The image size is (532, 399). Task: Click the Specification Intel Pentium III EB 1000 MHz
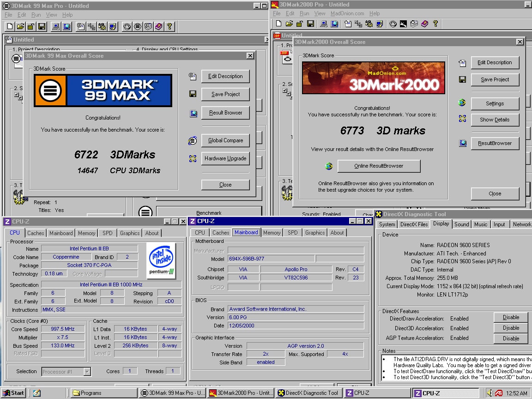[x=111, y=284]
